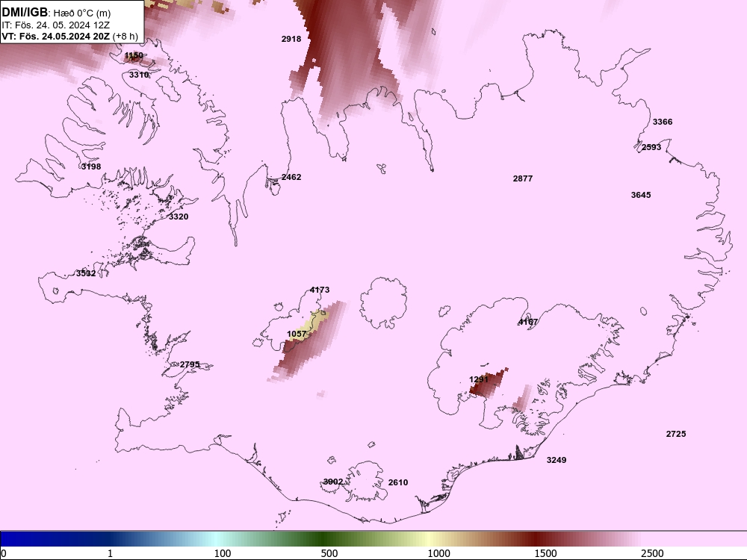Click the 1 tick on the color scale
Viewport: 747px width, 560px height.
(x=110, y=553)
